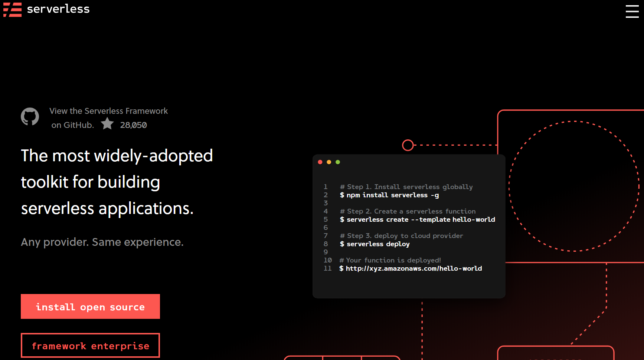
Task: Click the star count 28,050
Action: (134, 125)
